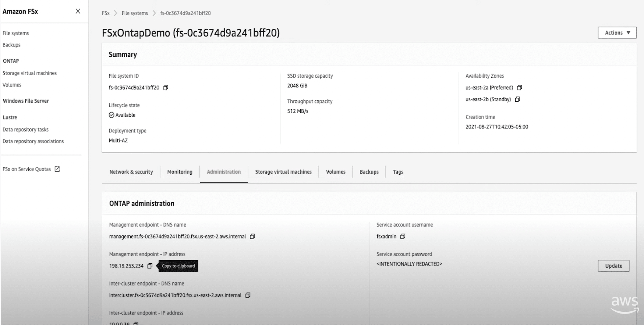Copy the File system ID to clipboard

tap(166, 88)
